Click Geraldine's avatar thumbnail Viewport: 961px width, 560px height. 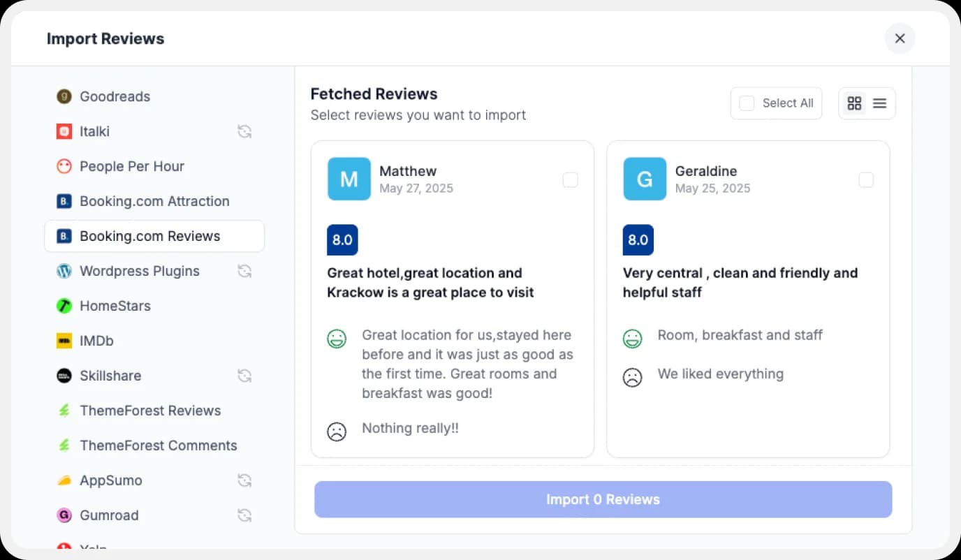tap(645, 179)
